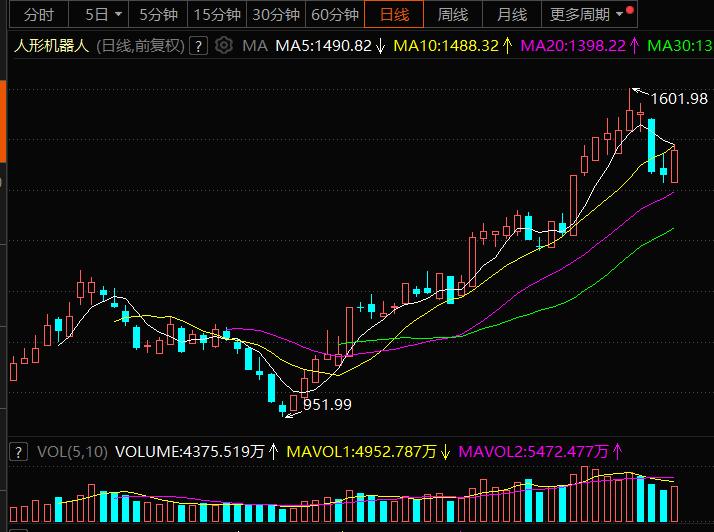This screenshot has height=532, width=714.
Task: Click the 951.99 low price label
Action: tap(327, 404)
